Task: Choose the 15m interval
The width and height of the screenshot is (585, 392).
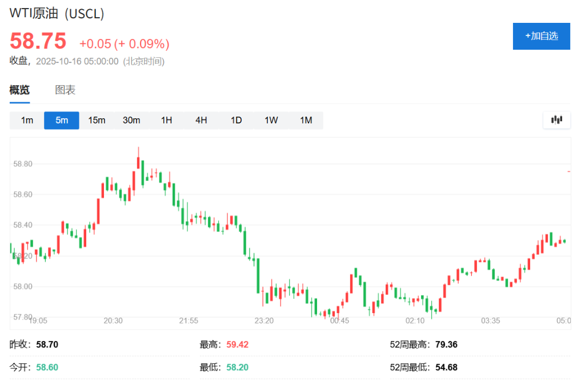Action: tap(97, 121)
